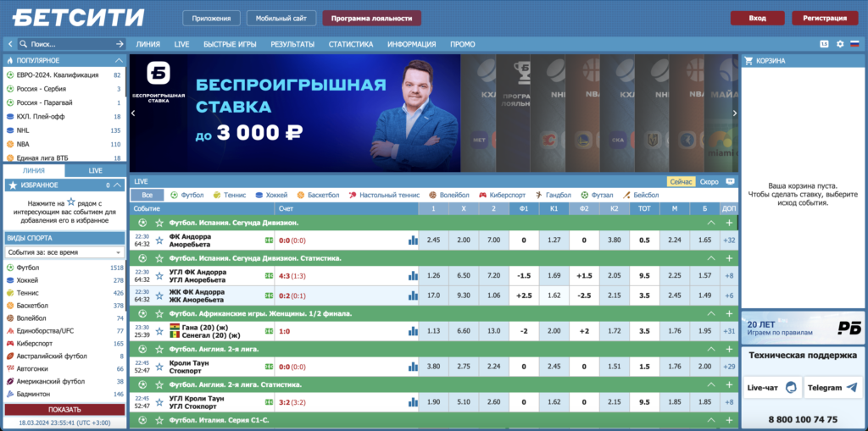Open statistics chart icon for Гана (20) match
Viewport: 868px width, 431px height.
tap(413, 331)
